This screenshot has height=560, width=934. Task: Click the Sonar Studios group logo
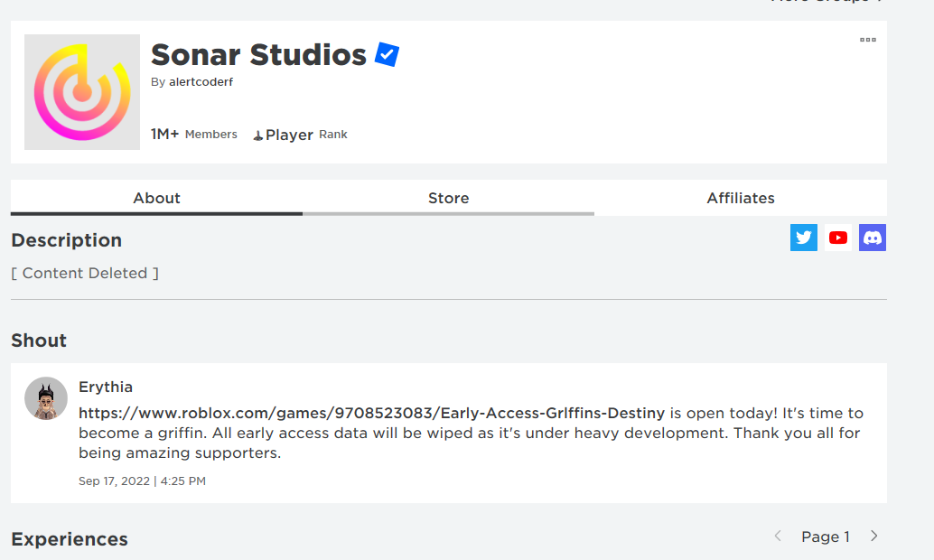(x=82, y=92)
